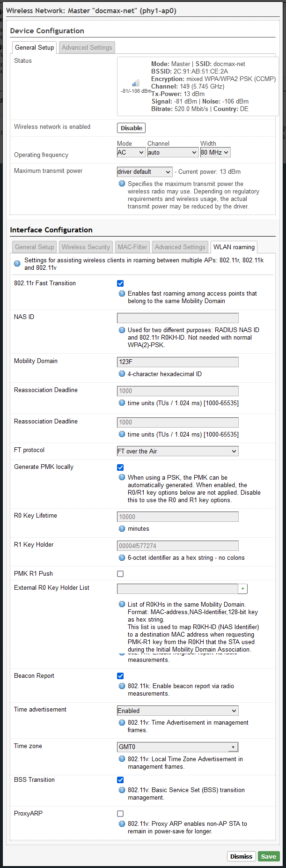Open Interface General Setup tab

[35, 247]
